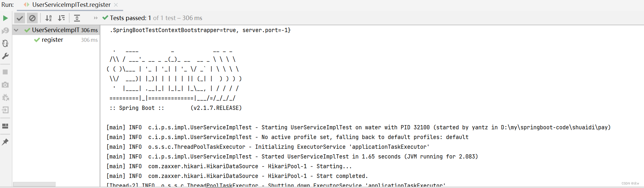
Task: Select the register test in the tree
Action: pyautogui.click(x=52, y=40)
